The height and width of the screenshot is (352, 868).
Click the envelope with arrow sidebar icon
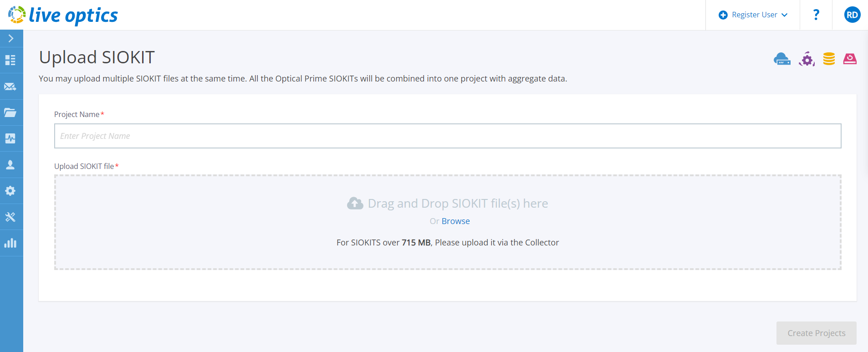tap(10, 87)
